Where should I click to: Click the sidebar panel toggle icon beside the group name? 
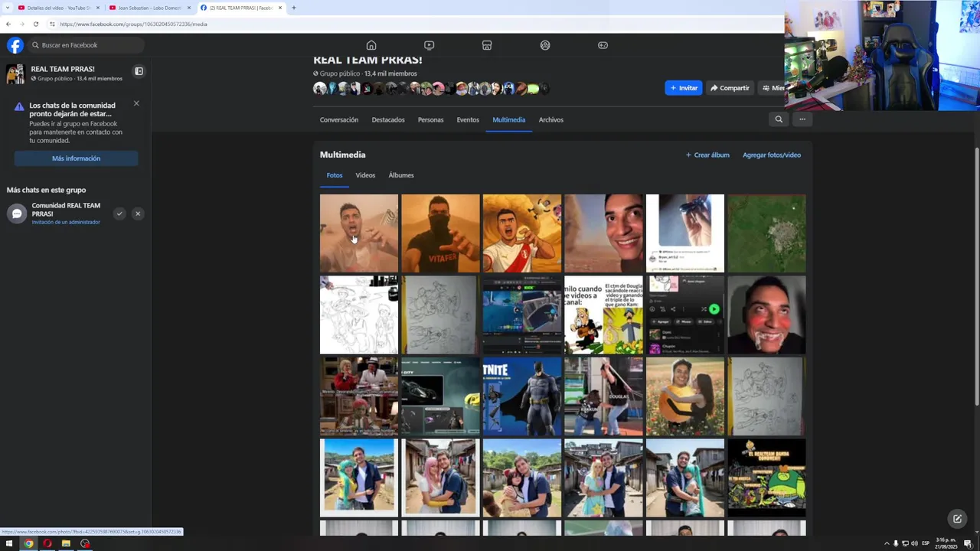pos(139,71)
